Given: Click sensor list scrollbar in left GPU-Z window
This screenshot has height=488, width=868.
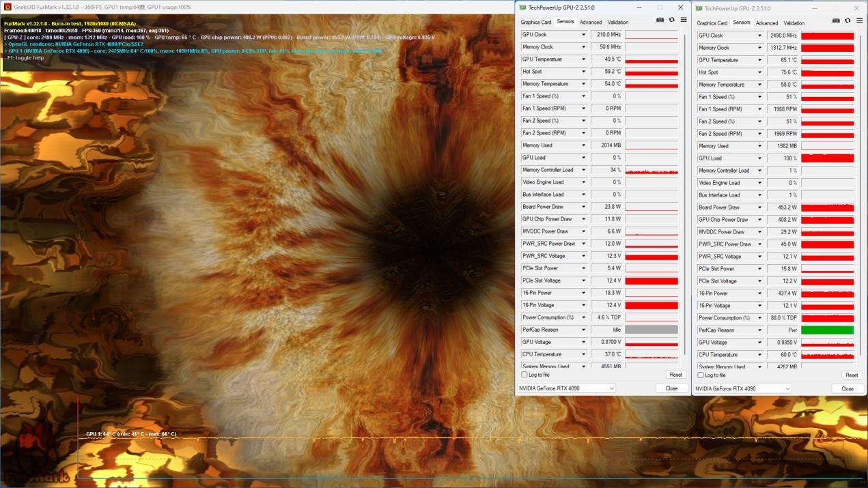Looking at the screenshot, I should (x=684, y=191).
